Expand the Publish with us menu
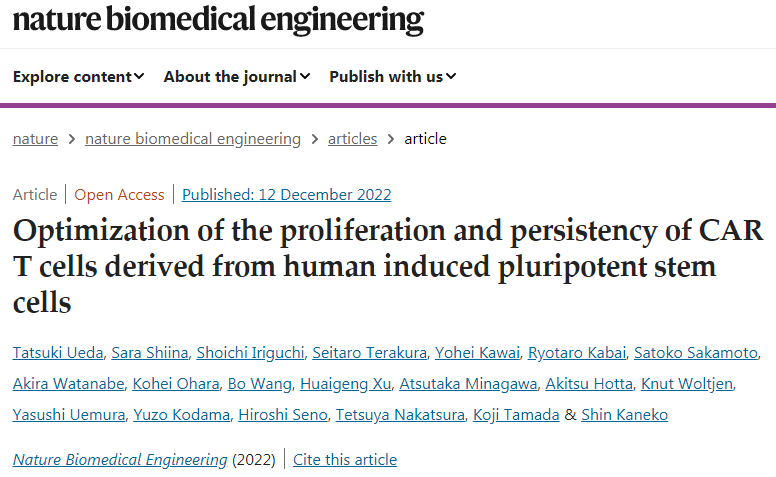Viewport: 776px width, 477px height. [393, 76]
